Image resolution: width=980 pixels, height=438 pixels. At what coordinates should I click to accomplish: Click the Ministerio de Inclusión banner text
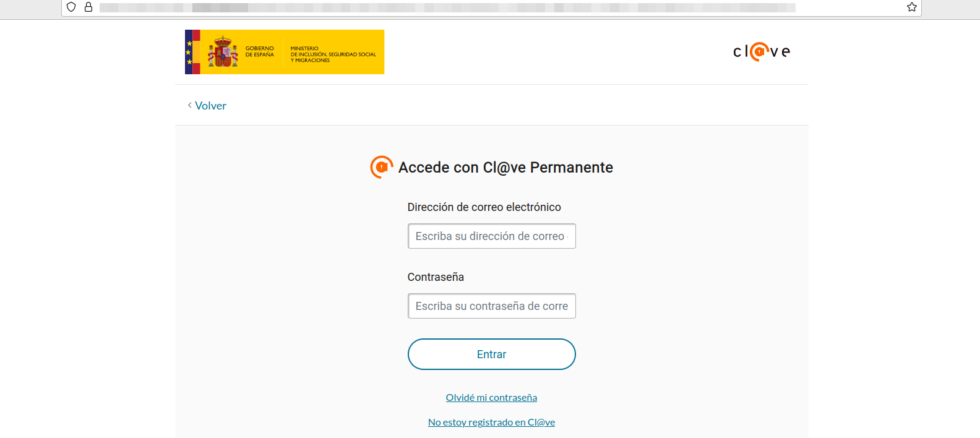pyautogui.click(x=333, y=54)
